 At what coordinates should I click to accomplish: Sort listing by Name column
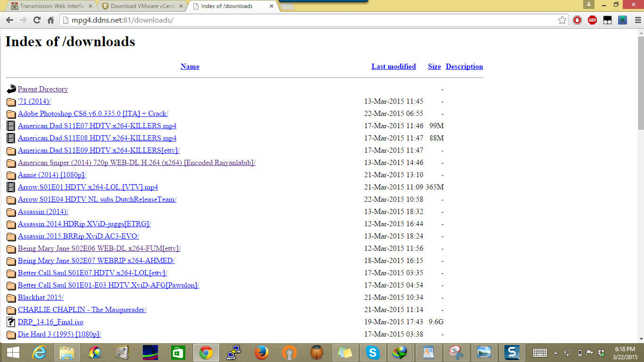click(x=190, y=66)
